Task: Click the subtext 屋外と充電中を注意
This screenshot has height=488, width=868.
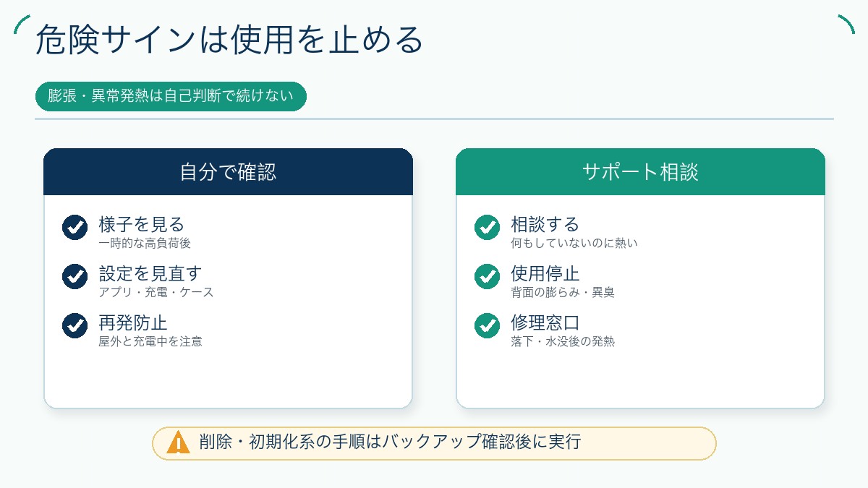Action: (x=150, y=341)
